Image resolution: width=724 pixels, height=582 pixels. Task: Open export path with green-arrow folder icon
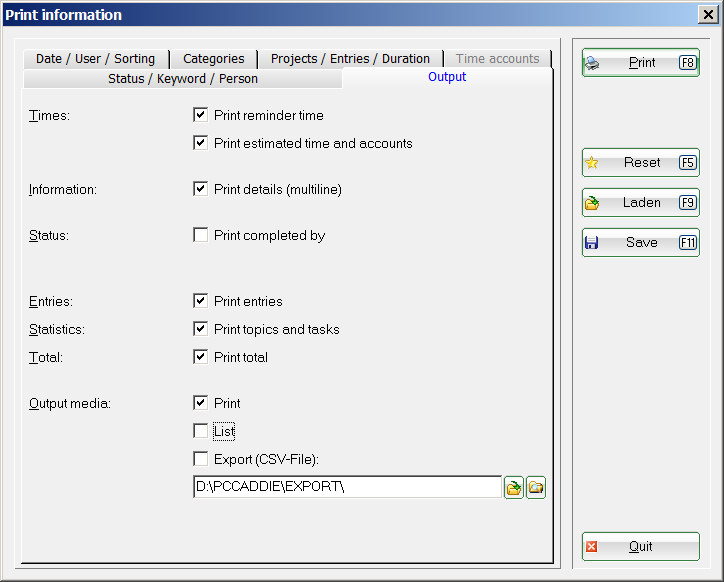tap(513, 487)
